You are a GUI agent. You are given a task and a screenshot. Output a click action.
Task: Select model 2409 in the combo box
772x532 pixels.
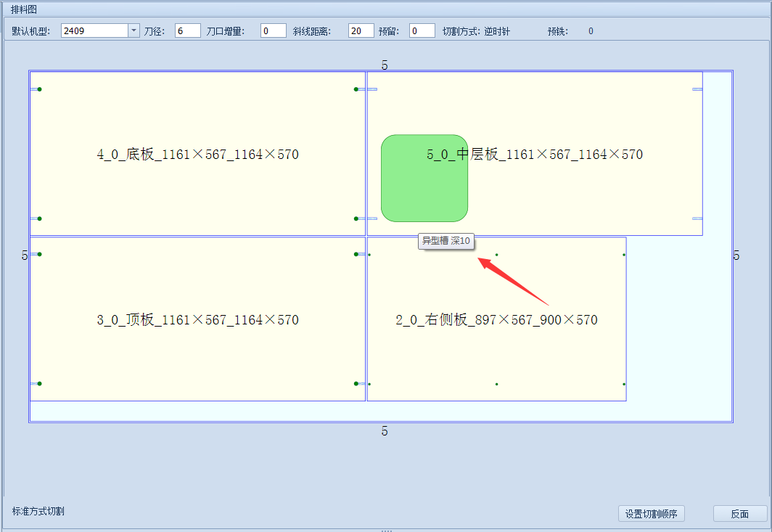91,30
